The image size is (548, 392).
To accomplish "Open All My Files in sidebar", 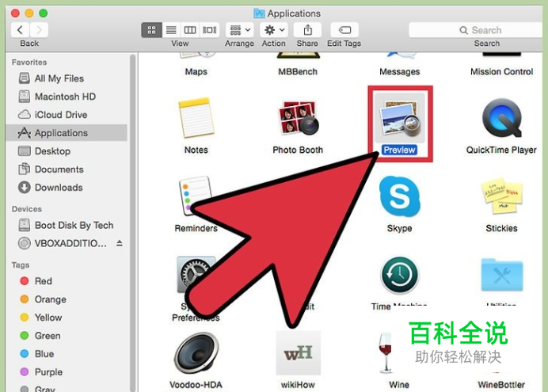I will coord(67,78).
